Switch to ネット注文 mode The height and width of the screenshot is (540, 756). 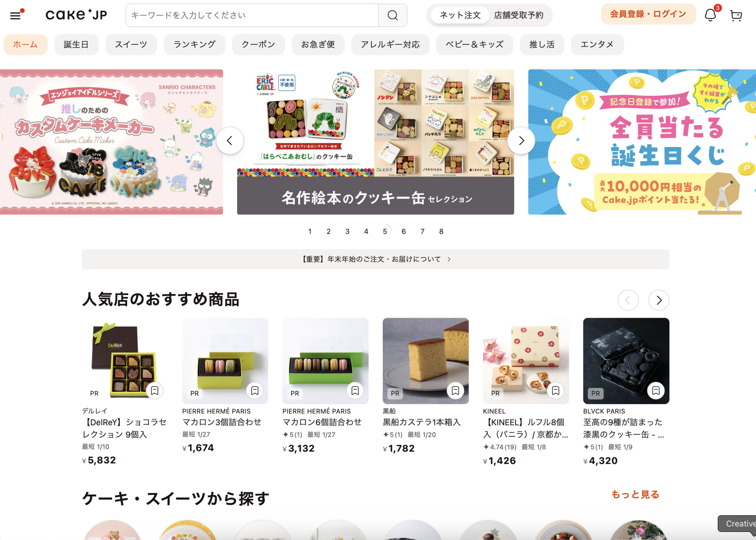click(x=460, y=15)
